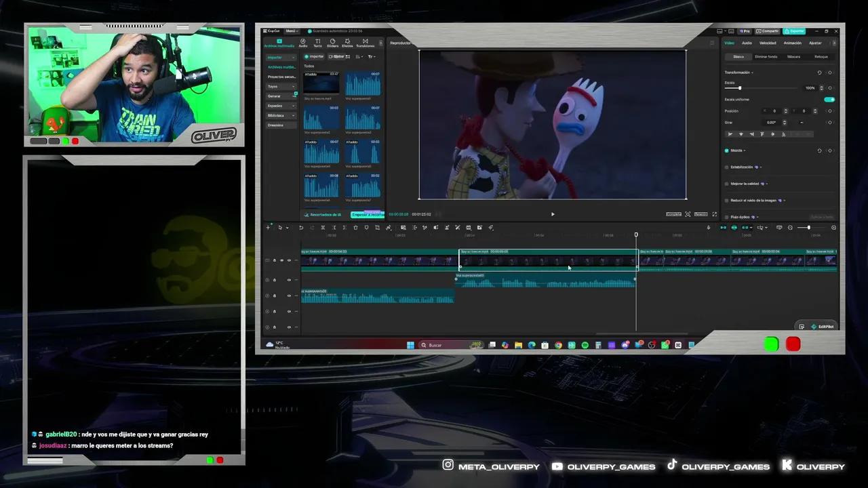
Task: Open File Explorer from the taskbar
Action: (x=518, y=345)
